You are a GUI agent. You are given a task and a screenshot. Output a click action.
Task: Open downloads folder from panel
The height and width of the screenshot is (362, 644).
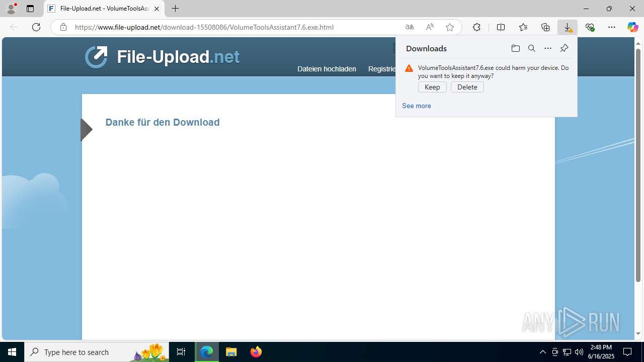click(515, 48)
